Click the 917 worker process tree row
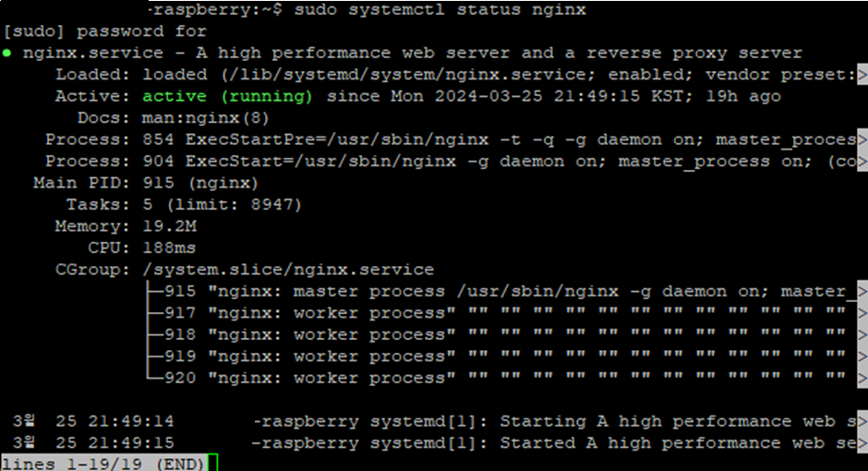 (x=496, y=313)
